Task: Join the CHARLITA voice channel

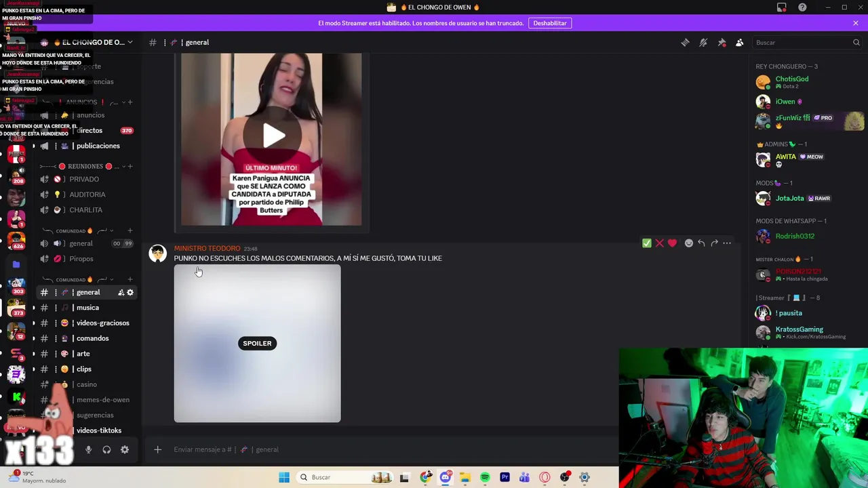Action: point(87,210)
